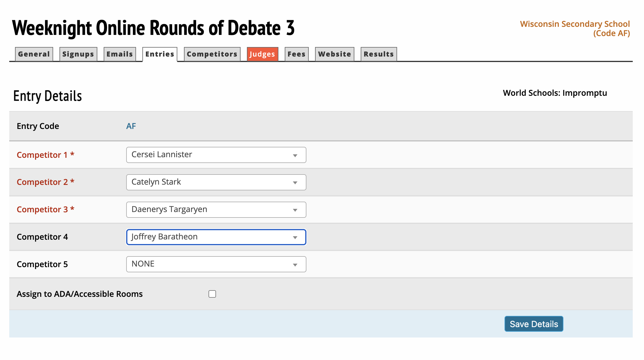This screenshot has width=644, height=360.
Task: Select the Entries tab
Action: [160, 54]
